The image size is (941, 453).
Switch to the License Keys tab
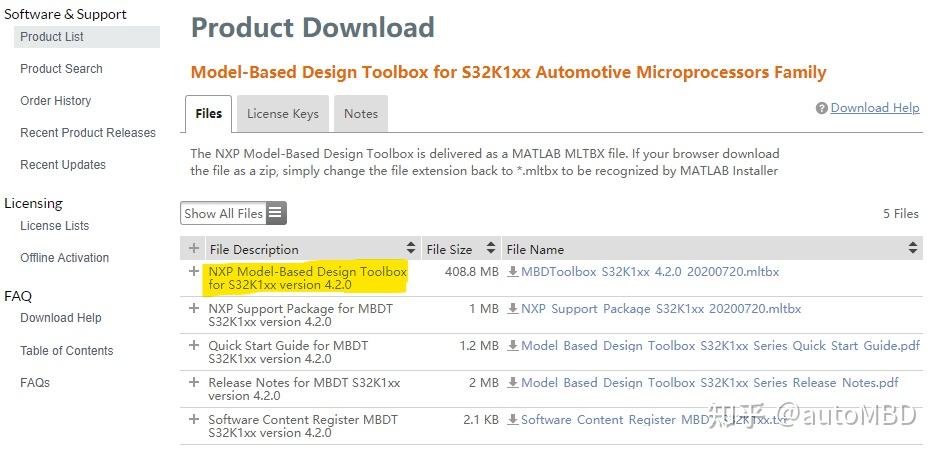(x=283, y=113)
